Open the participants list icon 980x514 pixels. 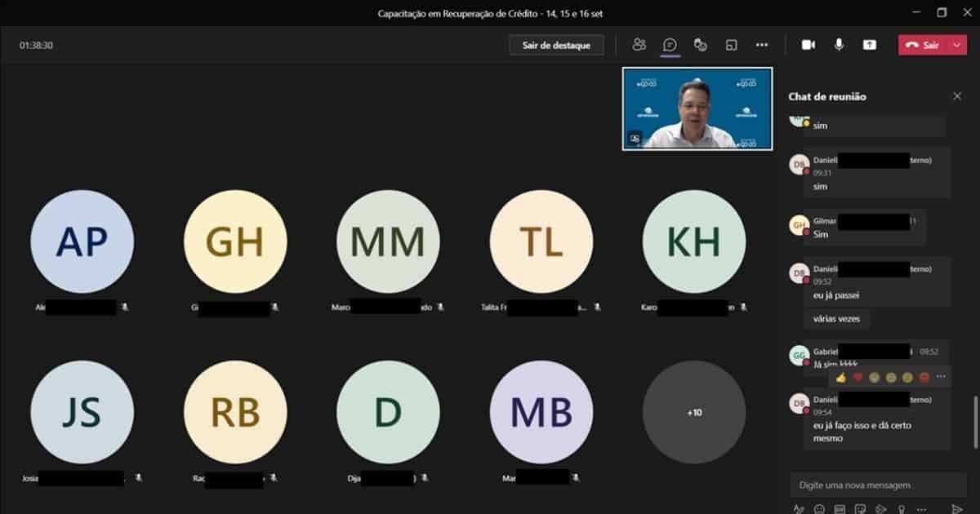click(x=639, y=45)
